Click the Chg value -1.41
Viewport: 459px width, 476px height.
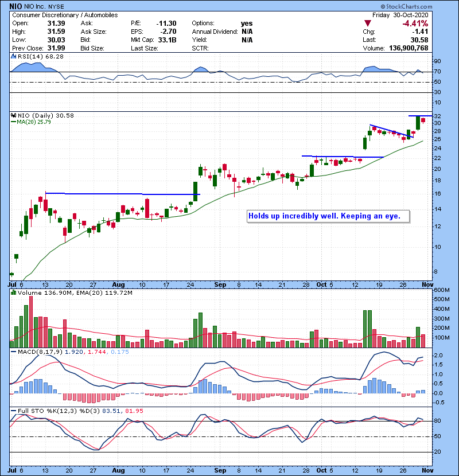point(420,32)
